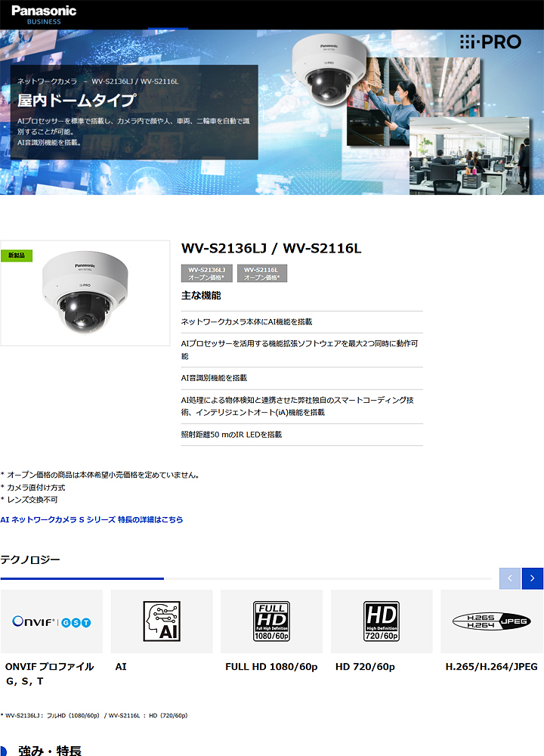Click the office scene photo in banner
This screenshot has height=756, width=544.
click(x=470, y=156)
